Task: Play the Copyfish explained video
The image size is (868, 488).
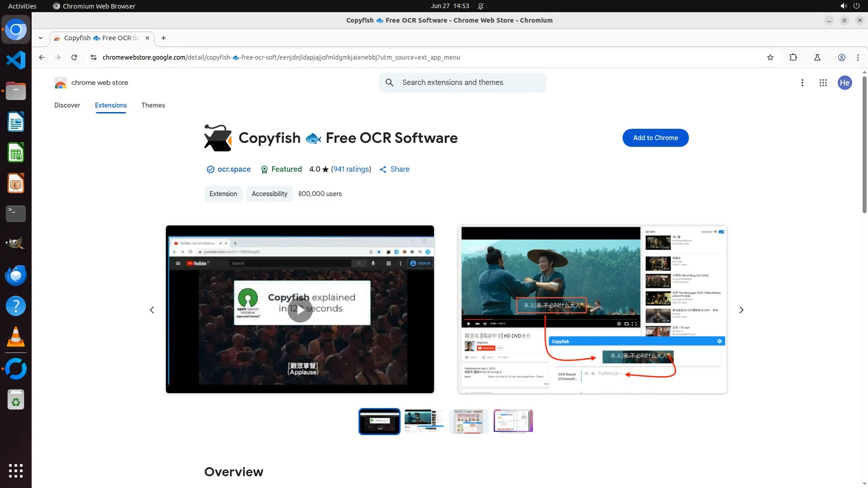Action: click(x=300, y=310)
